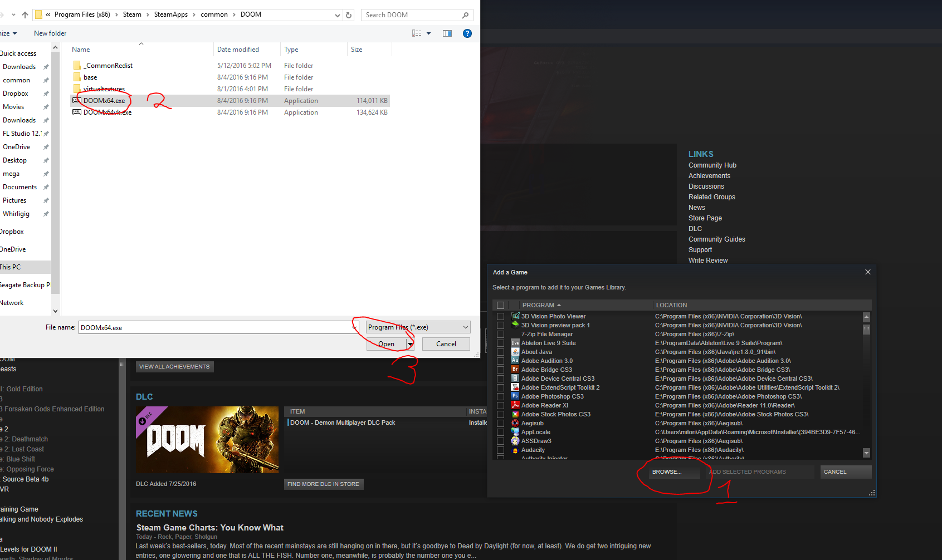
Task: Click the Ableton Live 9 Suite icon
Action: [515, 343]
